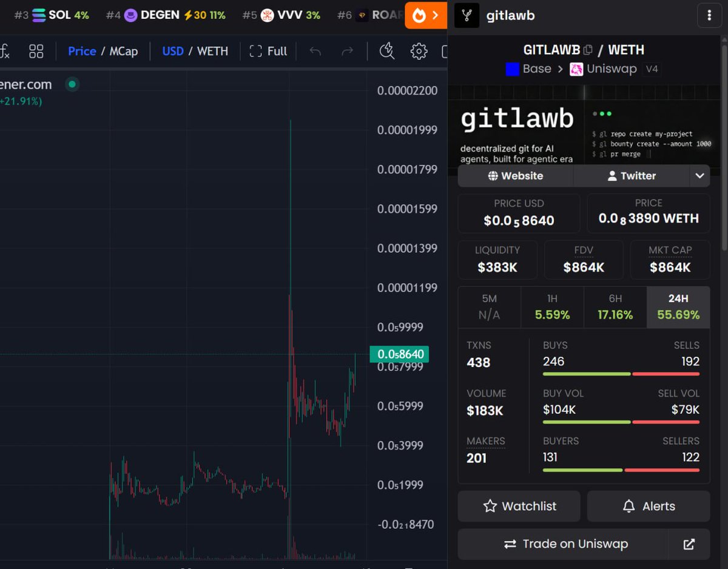Open the quick search lightning icon
This screenshot has width=728, height=569.
386,52
